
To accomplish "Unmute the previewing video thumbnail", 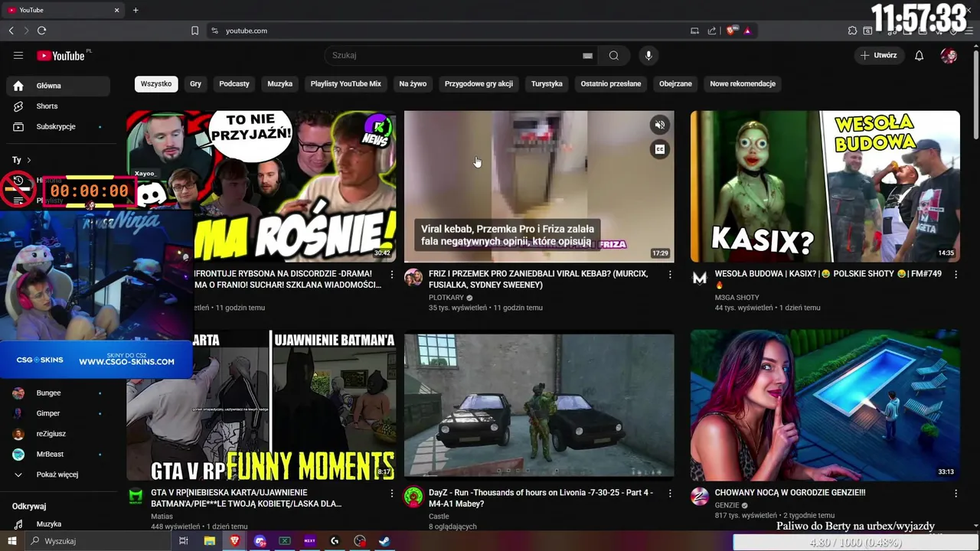I will 659,125.
